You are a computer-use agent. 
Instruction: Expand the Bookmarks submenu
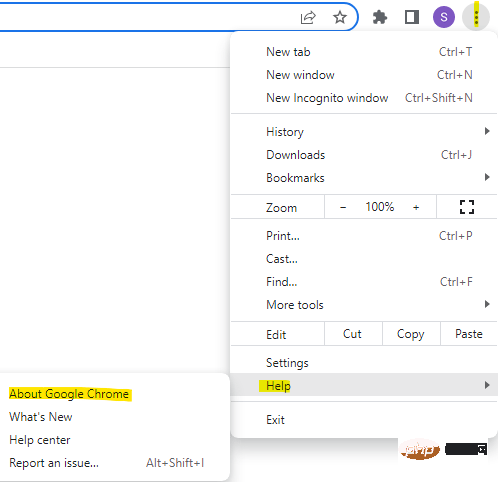click(364, 178)
